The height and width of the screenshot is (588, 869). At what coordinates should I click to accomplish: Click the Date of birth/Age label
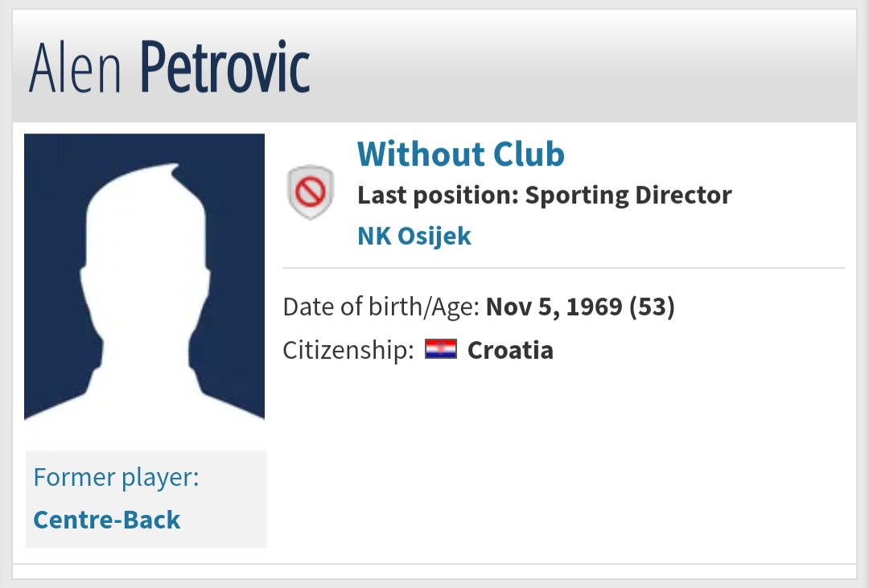coord(381,306)
